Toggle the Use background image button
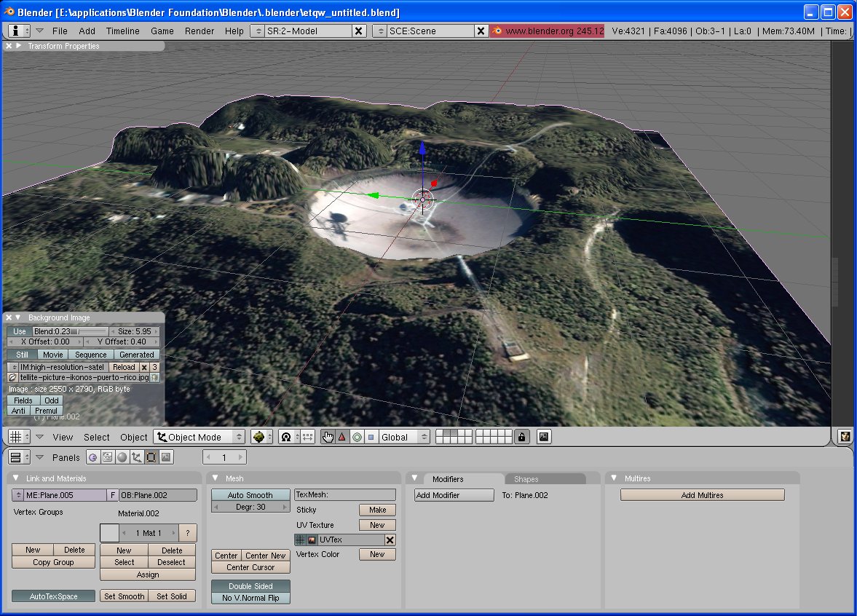This screenshot has height=616, width=857. click(x=20, y=331)
